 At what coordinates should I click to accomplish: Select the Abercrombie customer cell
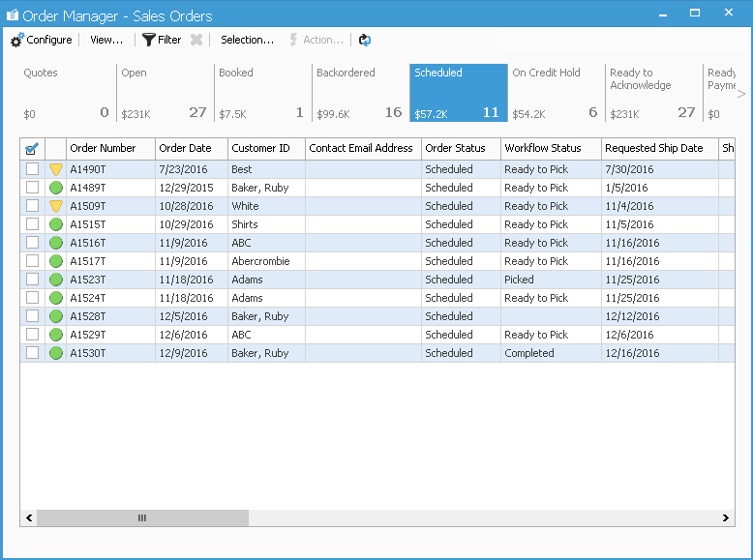pos(266,261)
